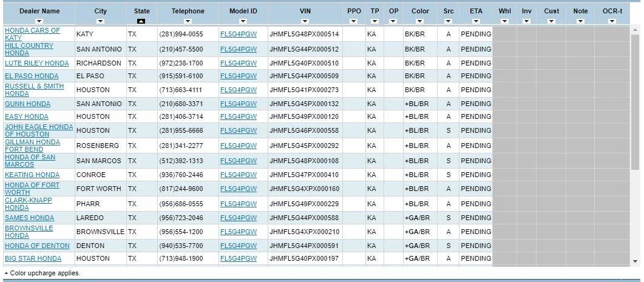The width and height of the screenshot is (644, 282).
Task: Click the scrollbar down arrow
Action: (636, 261)
